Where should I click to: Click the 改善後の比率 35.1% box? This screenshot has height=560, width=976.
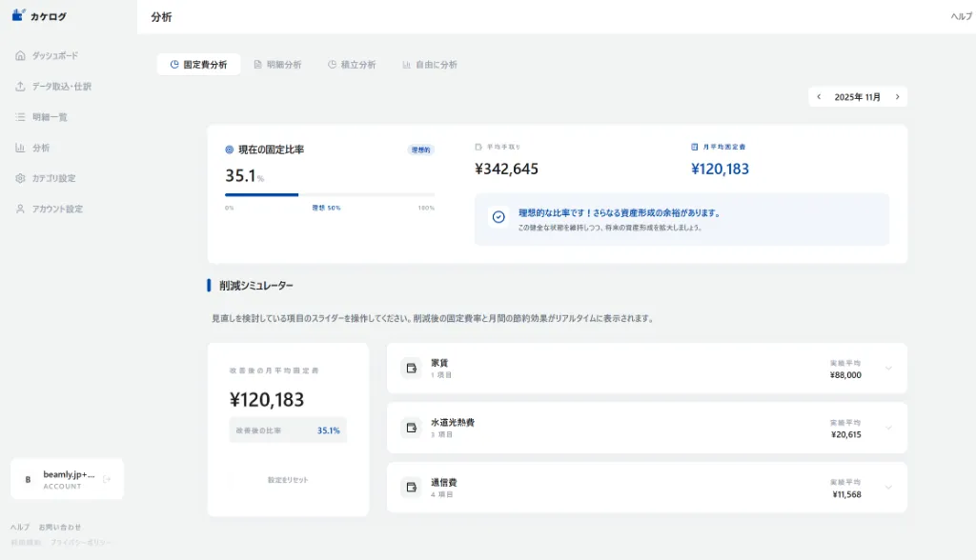288,430
